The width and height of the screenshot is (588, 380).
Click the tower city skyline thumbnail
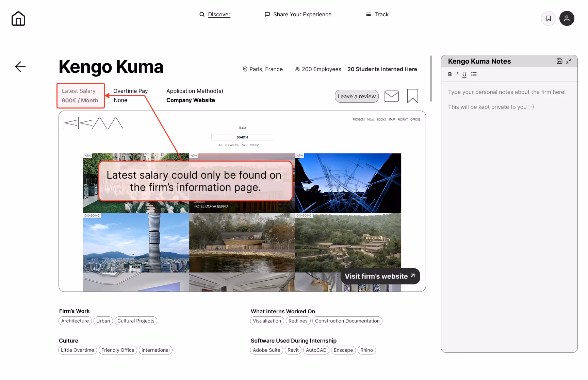(136, 243)
